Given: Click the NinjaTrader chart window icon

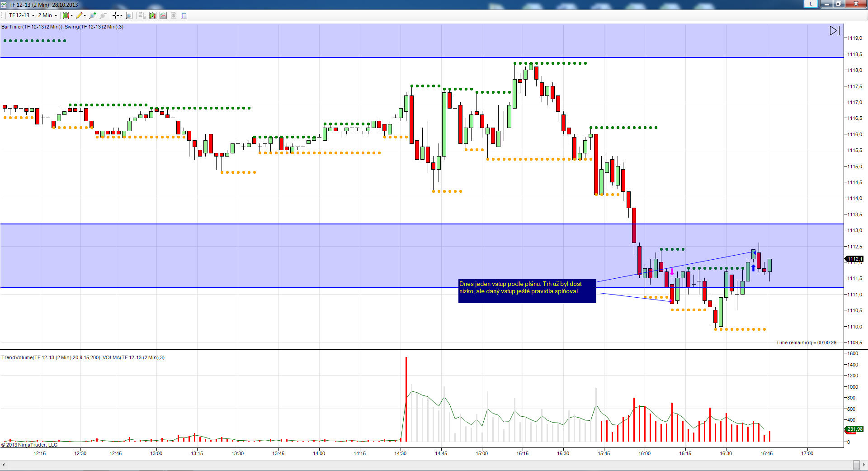Looking at the screenshot, I should [x=4, y=5].
